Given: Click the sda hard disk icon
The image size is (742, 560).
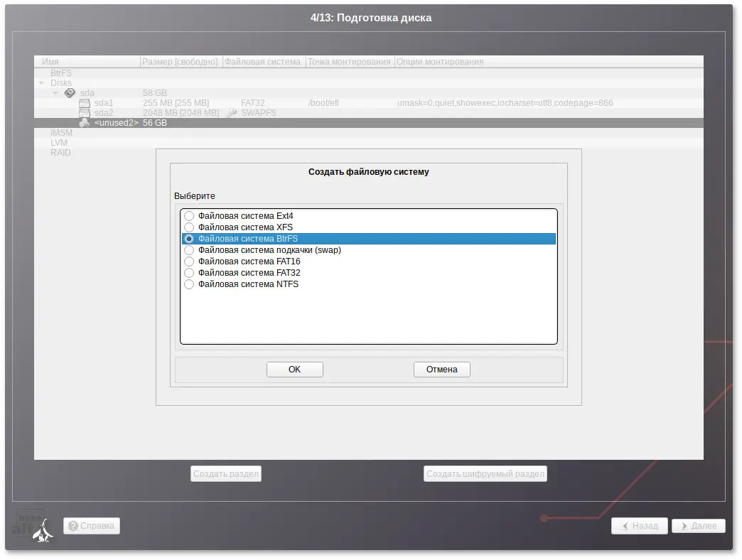Looking at the screenshot, I should click(70, 92).
